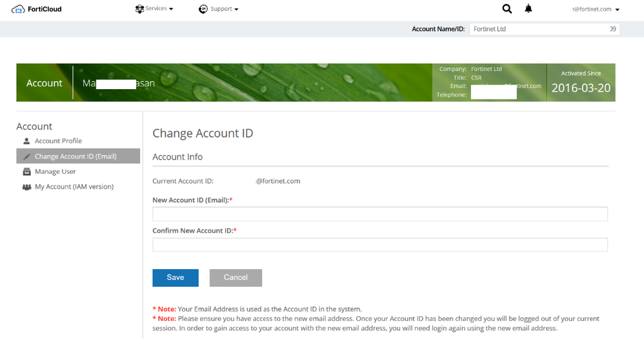Screen dimensions: 644x339
Task: Click the FortiCloud brand text
Action: pyautogui.click(x=45, y=9)
